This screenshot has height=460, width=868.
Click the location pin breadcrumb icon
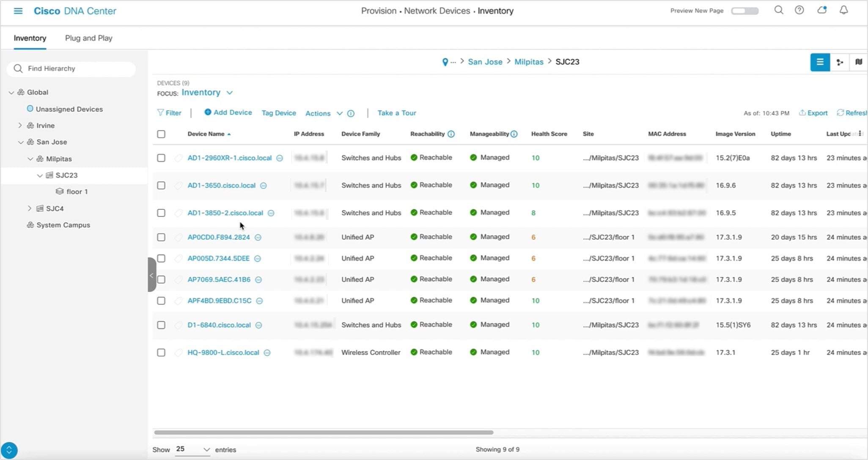[x=445, y=62]
